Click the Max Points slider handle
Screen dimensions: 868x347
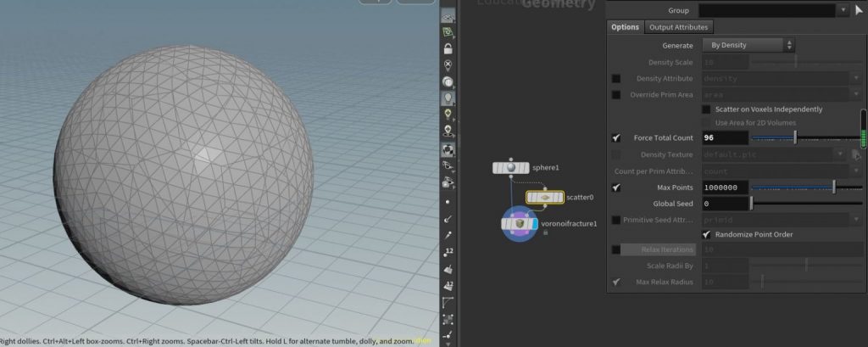point(834,187)
